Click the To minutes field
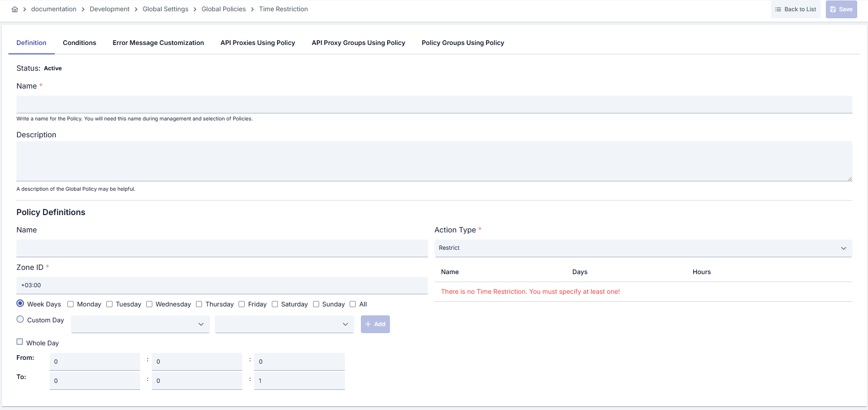868x410 pixels. 197,381
